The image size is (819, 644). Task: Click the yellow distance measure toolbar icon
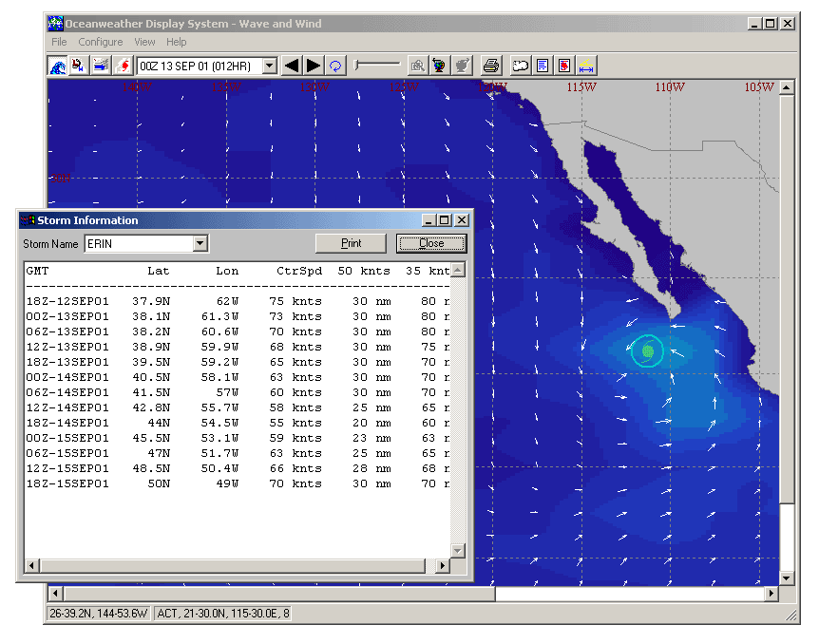[x=586, y=66]
